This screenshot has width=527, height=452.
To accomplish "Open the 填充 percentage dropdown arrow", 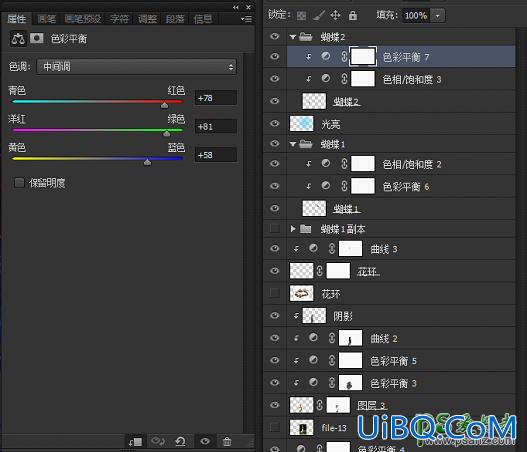I will [438, 15].
